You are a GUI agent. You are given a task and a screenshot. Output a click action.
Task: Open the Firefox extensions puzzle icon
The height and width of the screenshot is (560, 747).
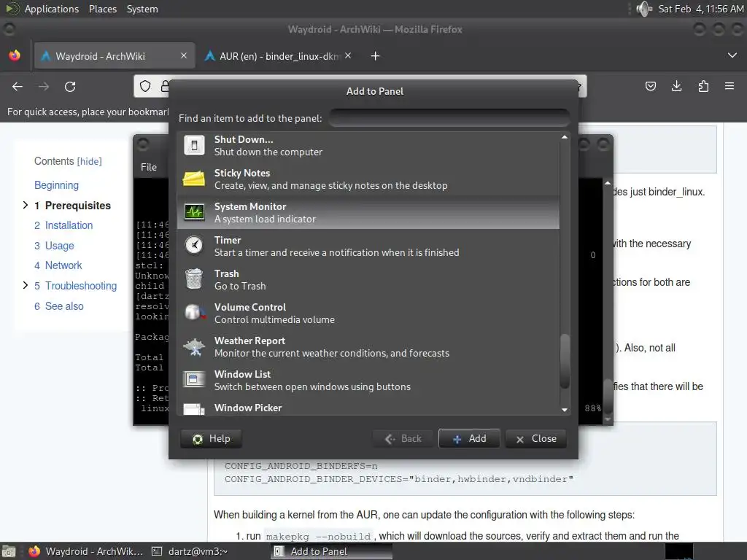tap(703, 86)
